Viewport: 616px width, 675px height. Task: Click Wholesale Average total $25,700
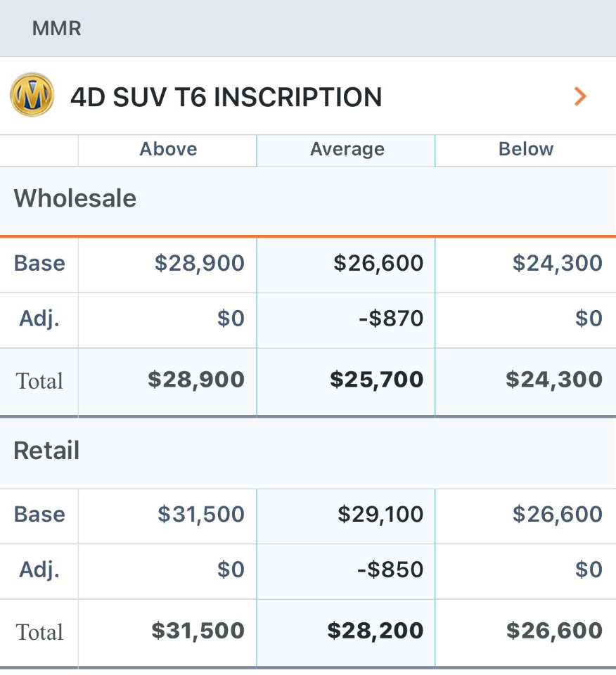(376, 380)
